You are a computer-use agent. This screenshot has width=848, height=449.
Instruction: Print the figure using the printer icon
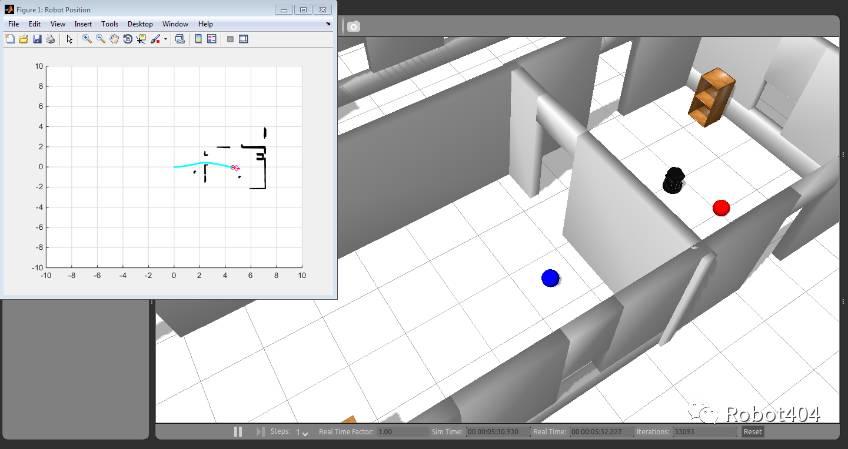pyautogui.click(x=50, y=39)
